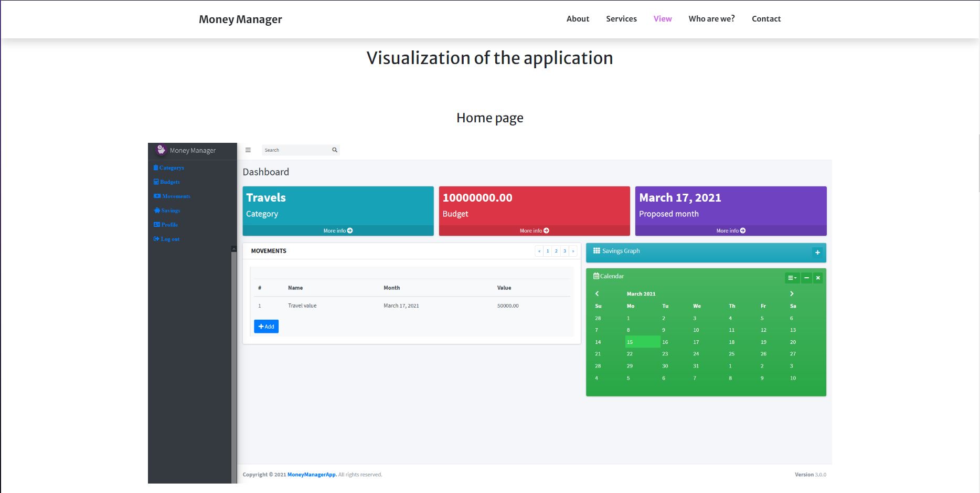
Task: Click More info on the Travels card
Action: coord(338,230)
